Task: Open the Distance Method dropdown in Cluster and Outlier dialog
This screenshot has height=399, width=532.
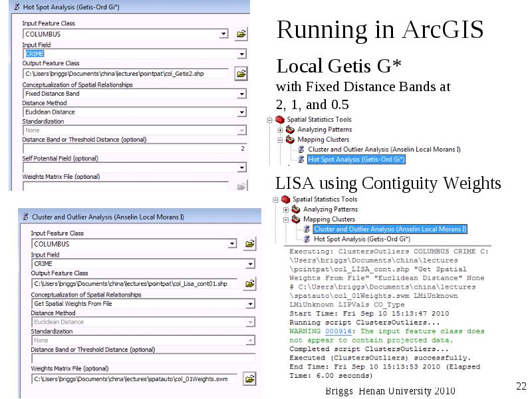Action: 251,322
